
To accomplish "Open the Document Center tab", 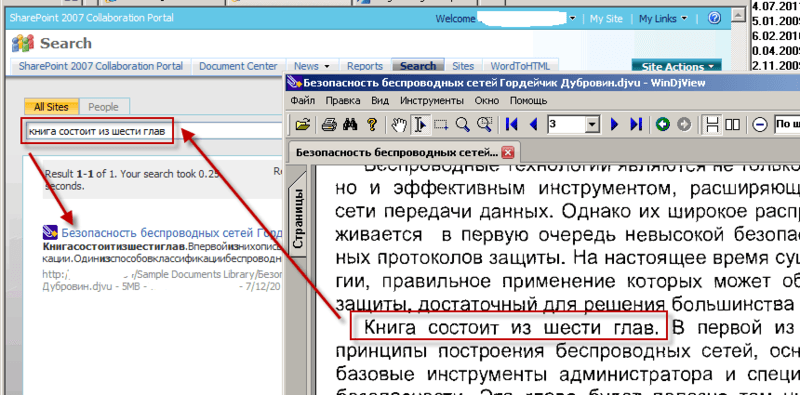I will point(238,66).
